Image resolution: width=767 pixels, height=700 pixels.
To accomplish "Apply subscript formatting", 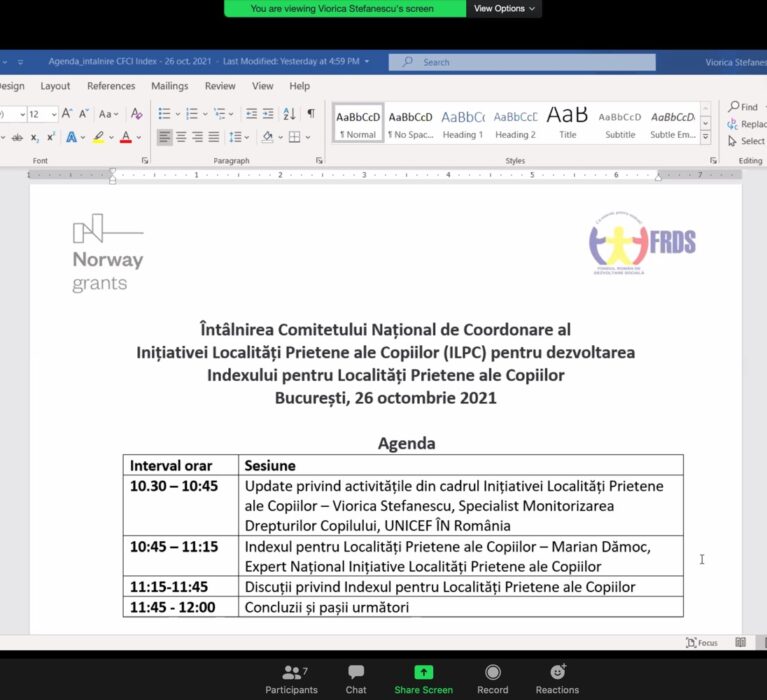I will click(x=34, y=137).
